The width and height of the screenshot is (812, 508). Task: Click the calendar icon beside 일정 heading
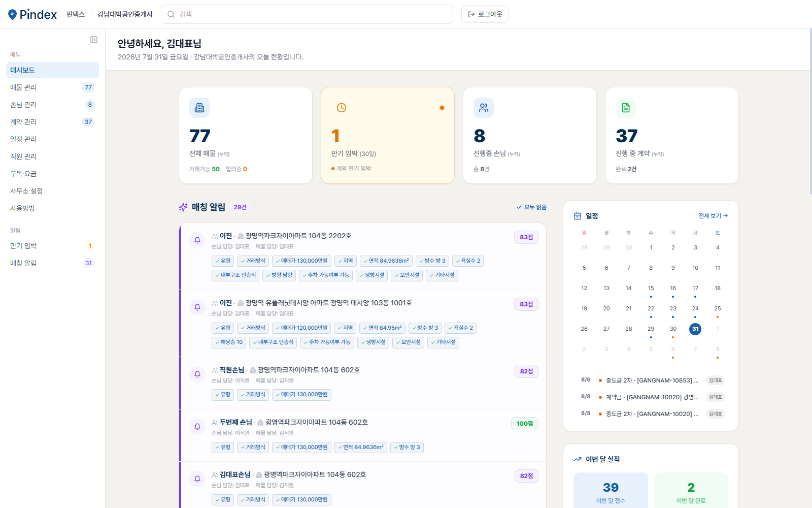point(578,216)
